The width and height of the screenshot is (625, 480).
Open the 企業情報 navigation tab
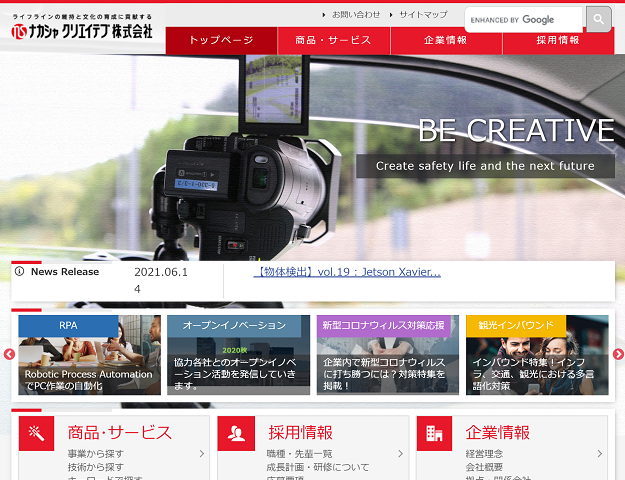tap(446, 40)
